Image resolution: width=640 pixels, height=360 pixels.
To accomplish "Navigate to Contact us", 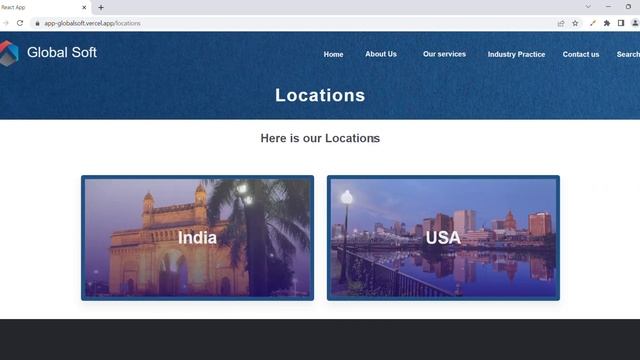I will pos(581,54).
